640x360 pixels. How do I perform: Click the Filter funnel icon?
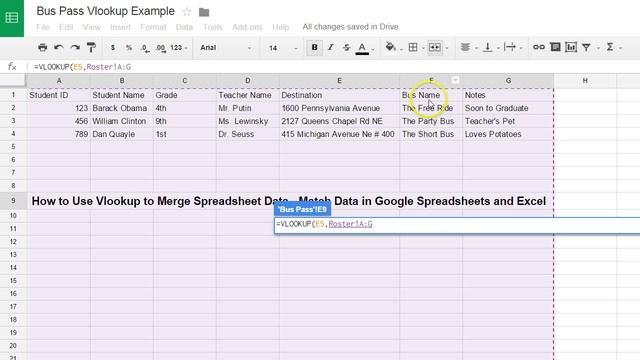[587, 47]
